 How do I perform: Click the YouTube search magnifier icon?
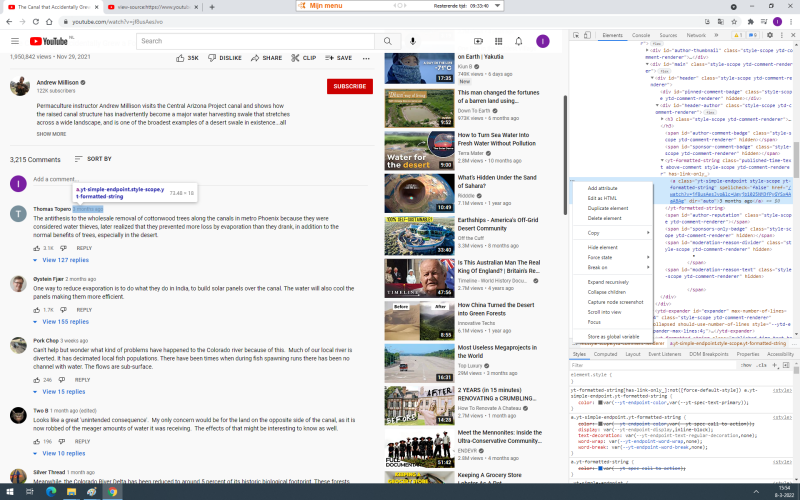point(387,41)
